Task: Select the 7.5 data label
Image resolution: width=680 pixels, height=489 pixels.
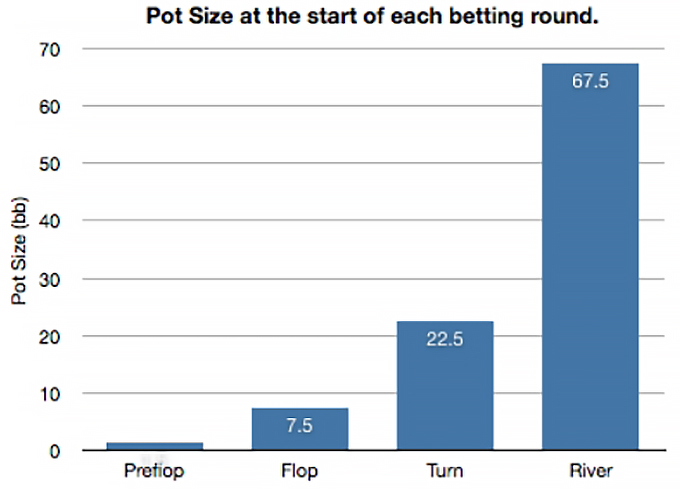Action: point(299,426)
